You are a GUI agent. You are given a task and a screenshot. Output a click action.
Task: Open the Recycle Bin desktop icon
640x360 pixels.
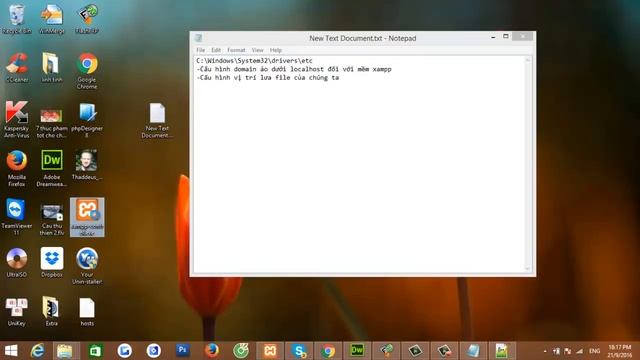click(x=17, y=19)
